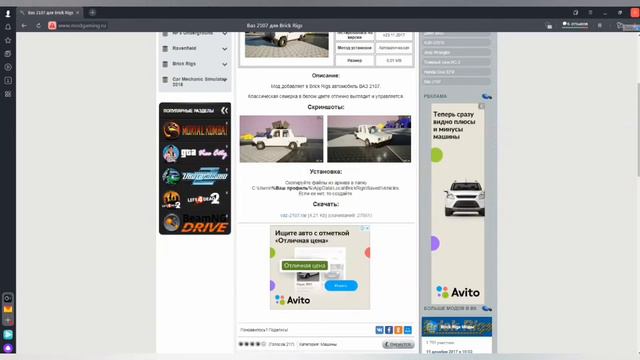This screenshot has width=640, height=360.
Task: Expand the Ravenfield menu chevron
Action: tap(224, 49)
